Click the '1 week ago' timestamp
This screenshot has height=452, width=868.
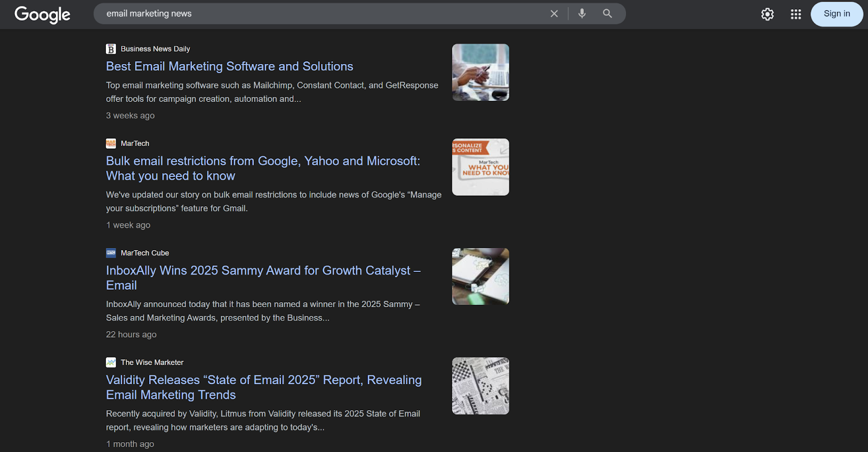click(x=128, y=225)
